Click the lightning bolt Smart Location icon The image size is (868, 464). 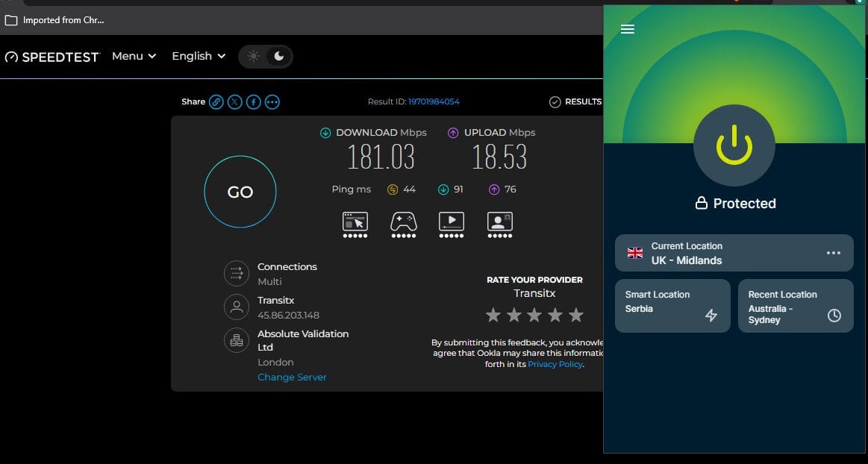(x=711, y=316)
